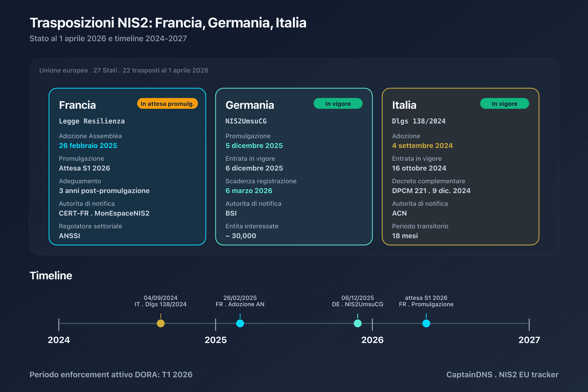Select the 26/02/2025 cyan timeline marker
Viewport: 588px width, 392px height.
(240, 323)
